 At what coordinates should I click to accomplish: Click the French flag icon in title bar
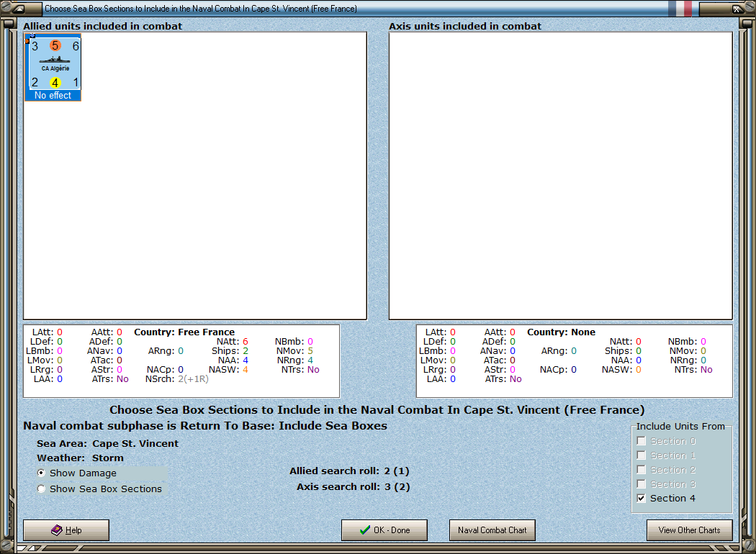click(680, 9)
